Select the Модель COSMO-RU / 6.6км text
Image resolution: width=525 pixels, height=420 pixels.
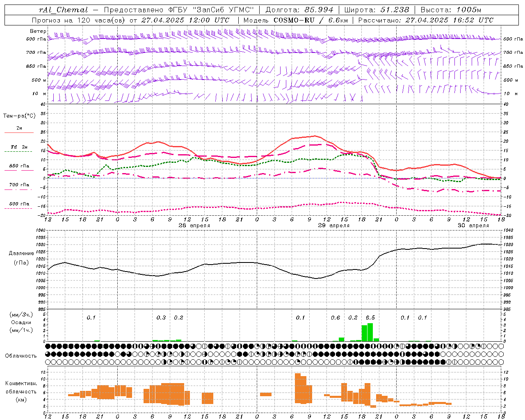coord(296,20)
